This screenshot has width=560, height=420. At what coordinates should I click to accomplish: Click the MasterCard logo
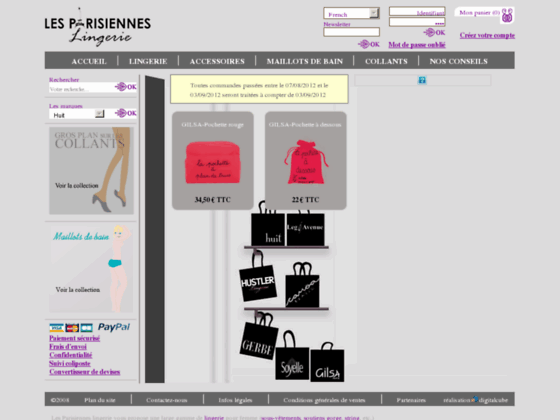72,328
